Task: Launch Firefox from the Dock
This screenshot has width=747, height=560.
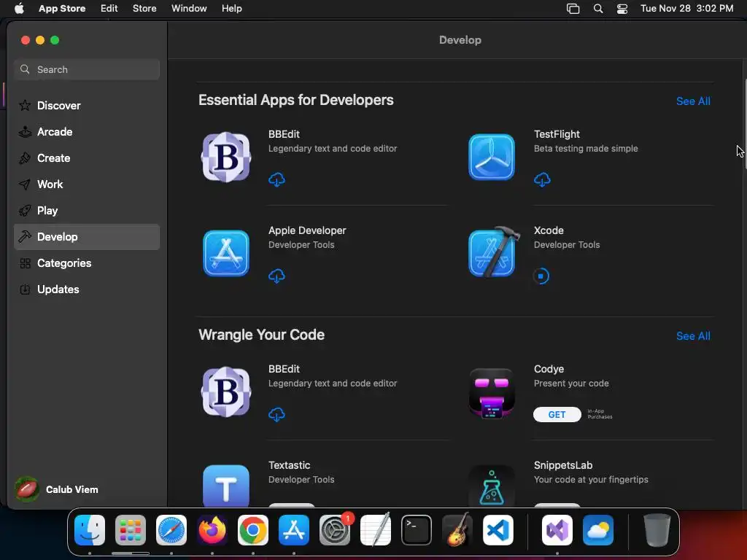Action: 212,530
